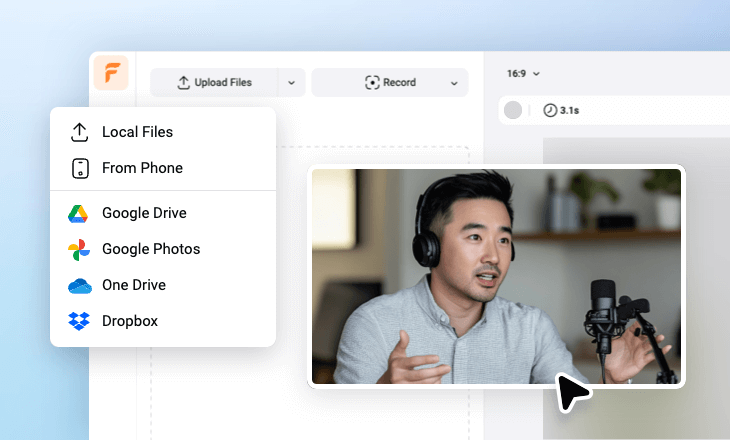Viewport: 730px width, 440px height.
Task: Click the Google Photos pinwheel logo
Action: point(79,250)
